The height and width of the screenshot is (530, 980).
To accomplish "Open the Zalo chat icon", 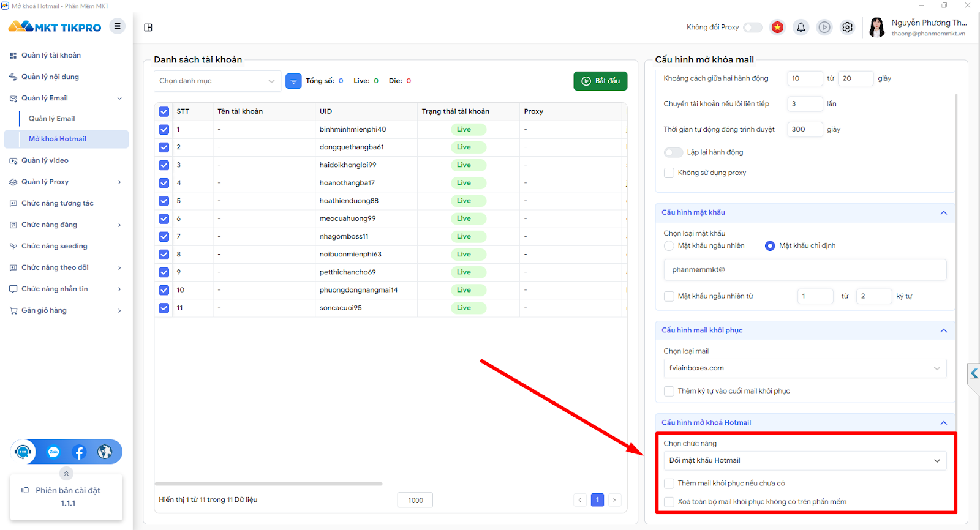I will 54,452.
